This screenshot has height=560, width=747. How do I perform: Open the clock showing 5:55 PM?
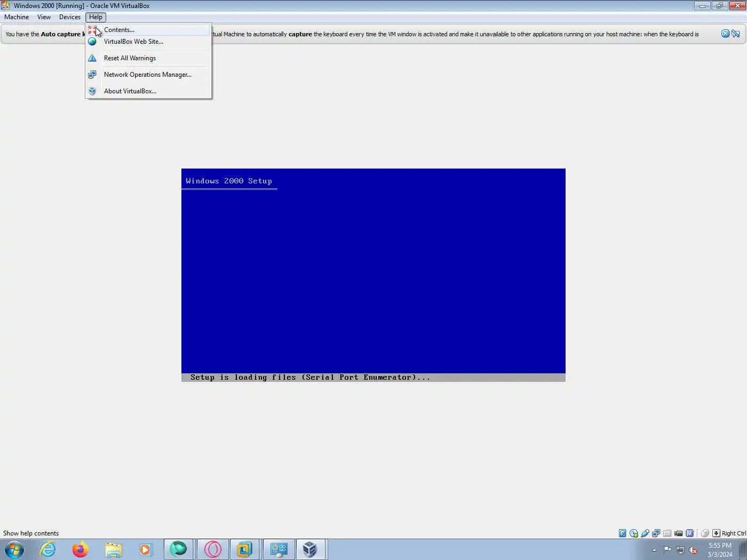coord(720,550)
